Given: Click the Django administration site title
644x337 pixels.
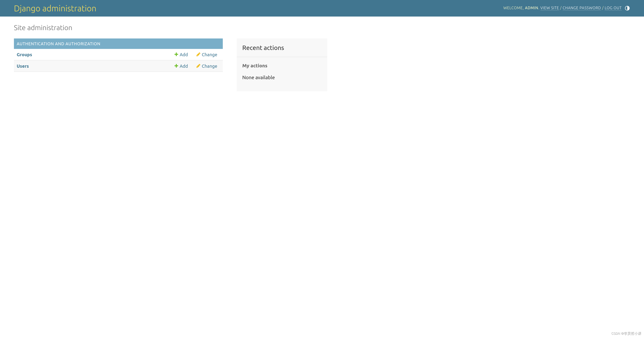Looking at the screenshot, I should click(55, 9).
